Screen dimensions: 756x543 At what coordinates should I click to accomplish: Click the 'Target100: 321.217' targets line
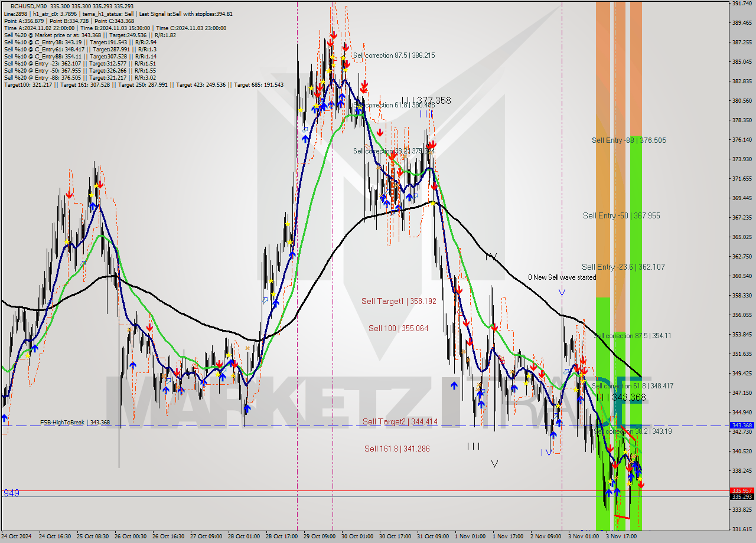[144, 84]
